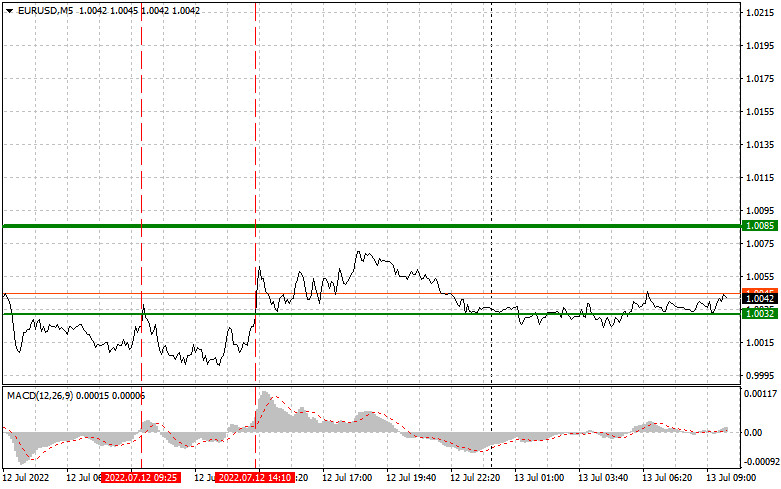The width and height of the screenshot is (781, 489).
Task: Click the 0.00117 MACD scale value
Action: click(x=760, y=394)
